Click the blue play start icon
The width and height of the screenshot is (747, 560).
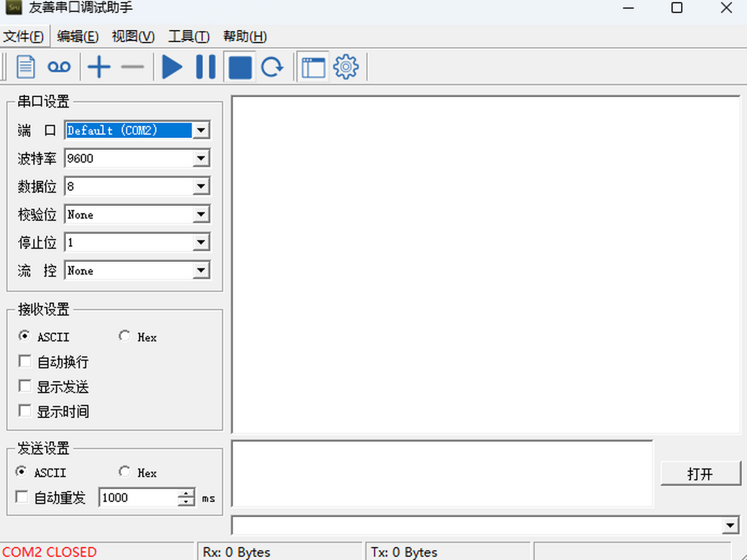[x=172, y=67]
